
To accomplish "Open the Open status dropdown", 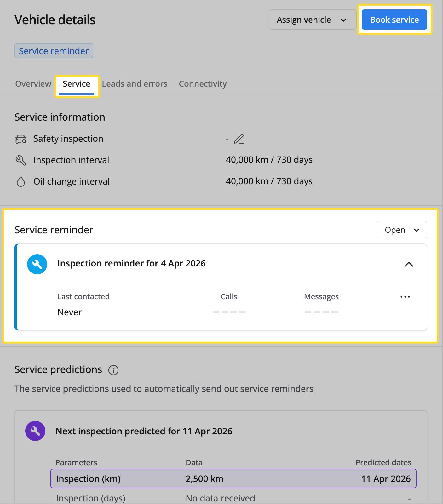I will coord(402,230).
